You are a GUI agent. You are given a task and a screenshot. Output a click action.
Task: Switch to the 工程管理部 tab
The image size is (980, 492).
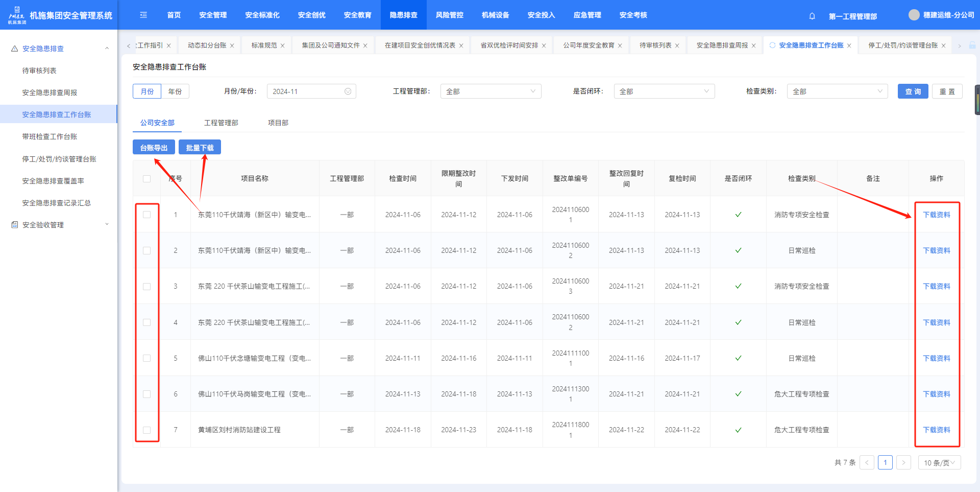tap(221, 123)
